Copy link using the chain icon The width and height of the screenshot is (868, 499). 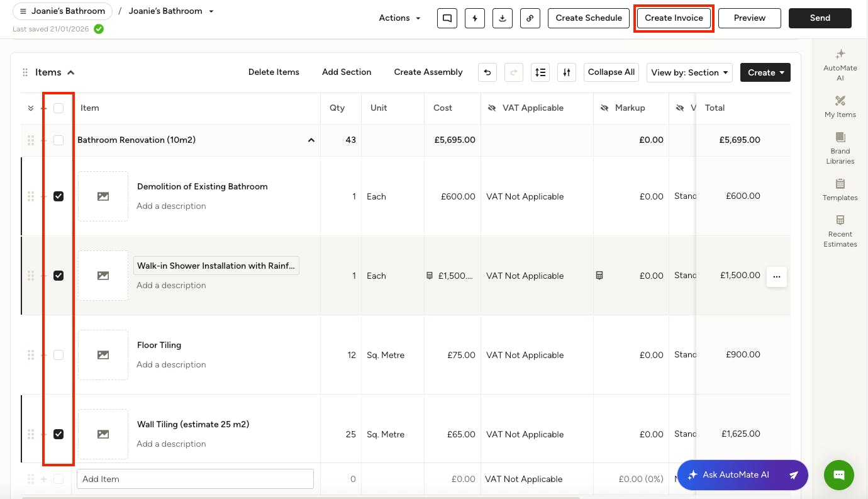(530, 18)
